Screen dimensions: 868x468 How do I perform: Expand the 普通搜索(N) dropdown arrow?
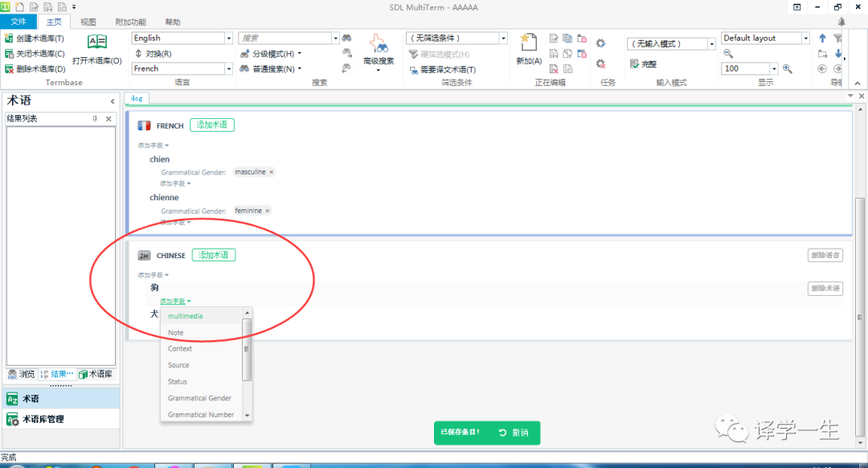(300, 68)
